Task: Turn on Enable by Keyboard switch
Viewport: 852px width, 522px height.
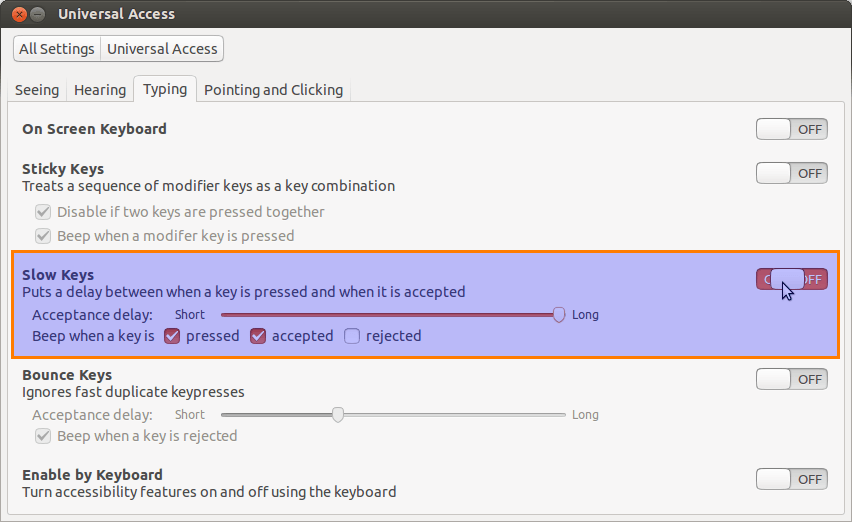Action: (791, 479)
